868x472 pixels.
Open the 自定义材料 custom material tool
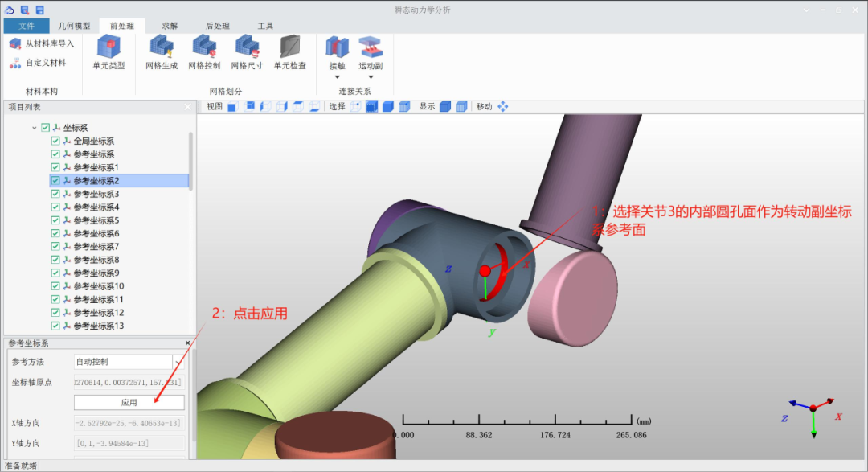click(x=38, y=64)
